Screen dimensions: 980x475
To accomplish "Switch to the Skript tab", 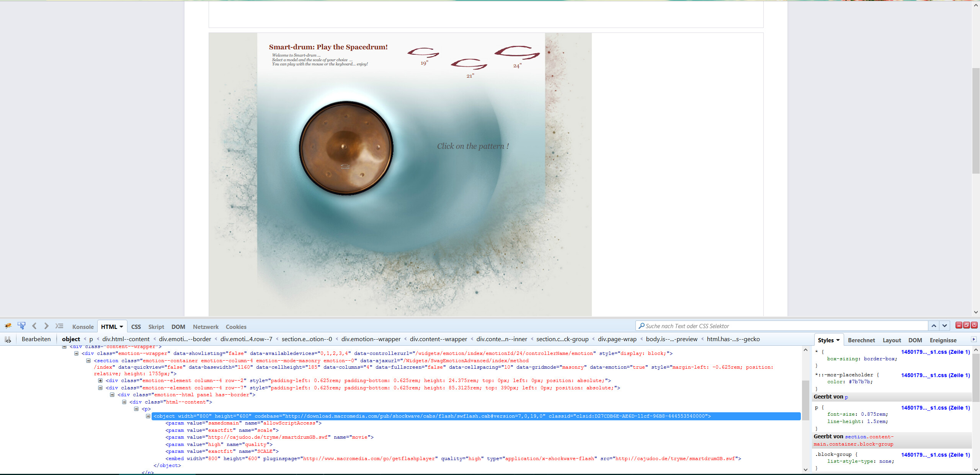I will (156, 327).
